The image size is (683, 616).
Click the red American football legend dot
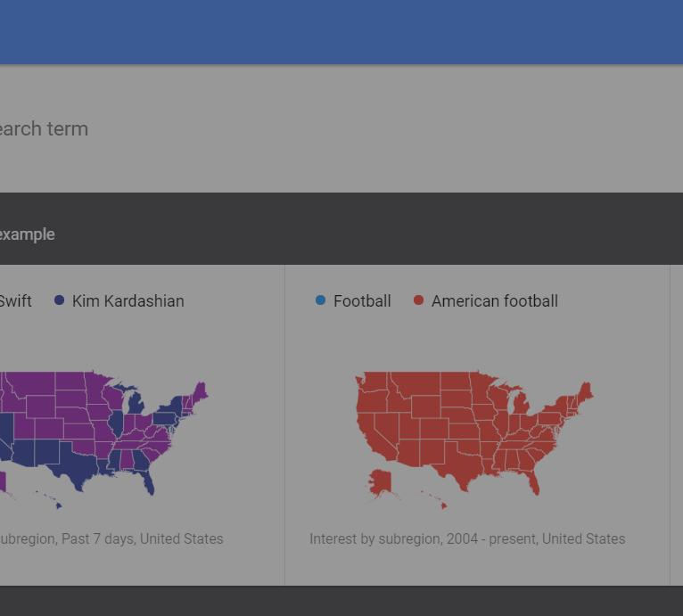click(419, 300)
